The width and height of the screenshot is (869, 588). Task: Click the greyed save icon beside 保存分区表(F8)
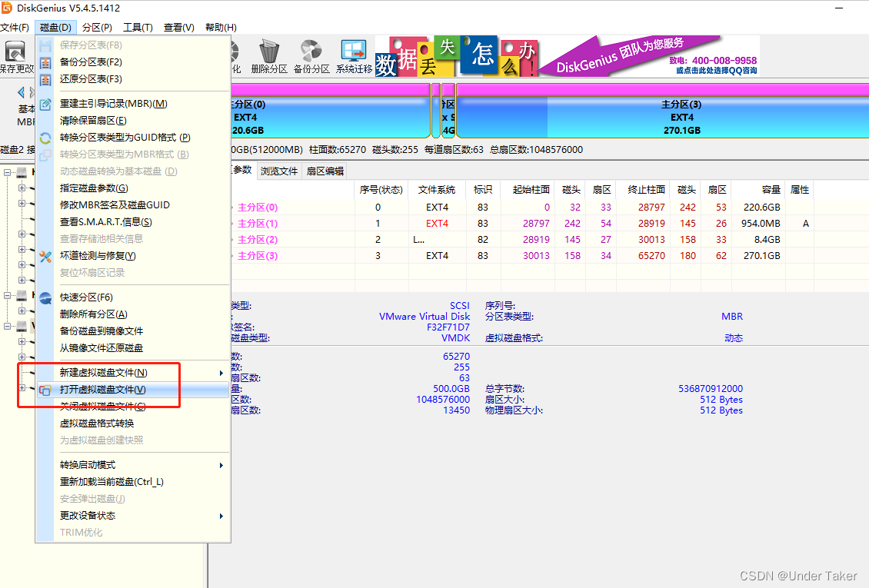click(x=45, y=45)
